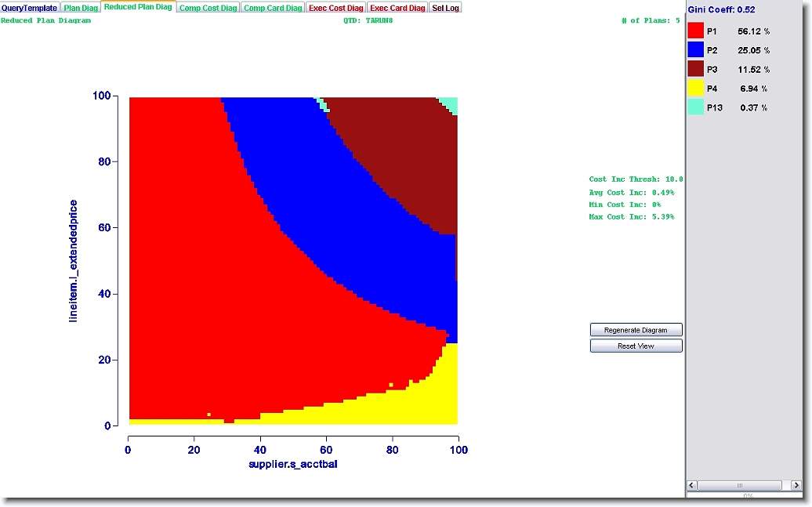The height and width of the screenshot is (507, 812).
Task: Select the Reduced Plan Diag tab
Action: [138, 7]
